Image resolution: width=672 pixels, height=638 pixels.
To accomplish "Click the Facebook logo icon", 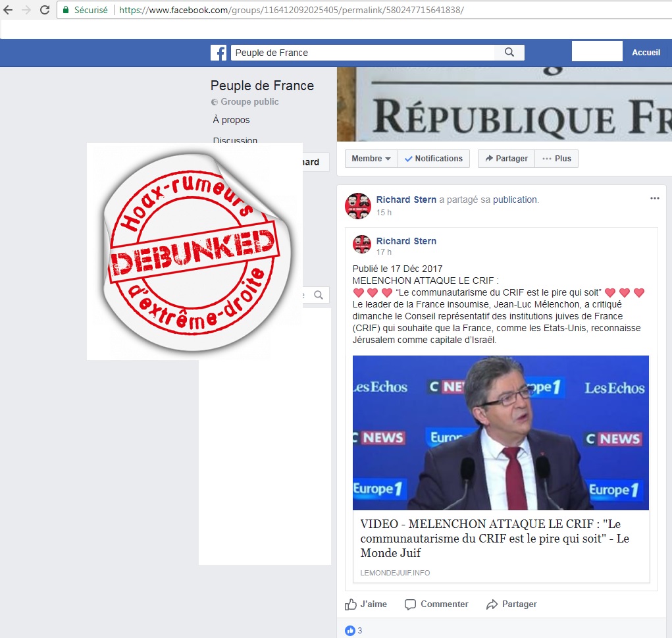I will (218, 53).
